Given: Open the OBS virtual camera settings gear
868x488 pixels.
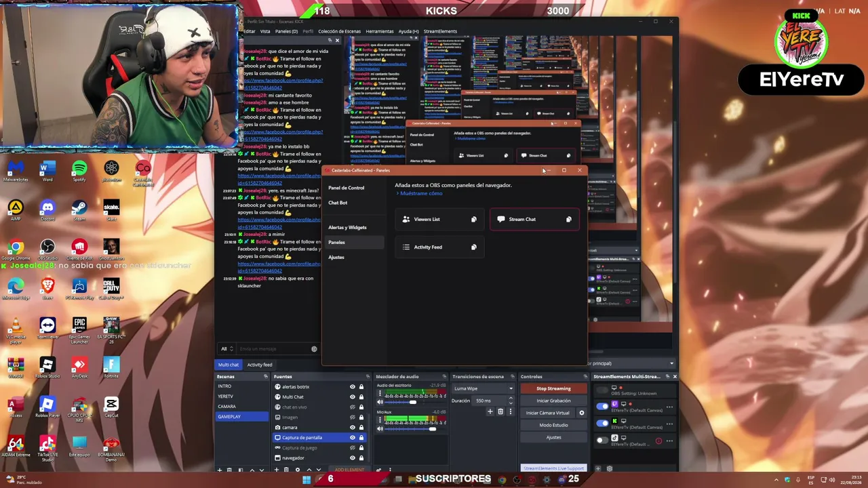Looking at the screenshot, I should (x=581, y=413).
